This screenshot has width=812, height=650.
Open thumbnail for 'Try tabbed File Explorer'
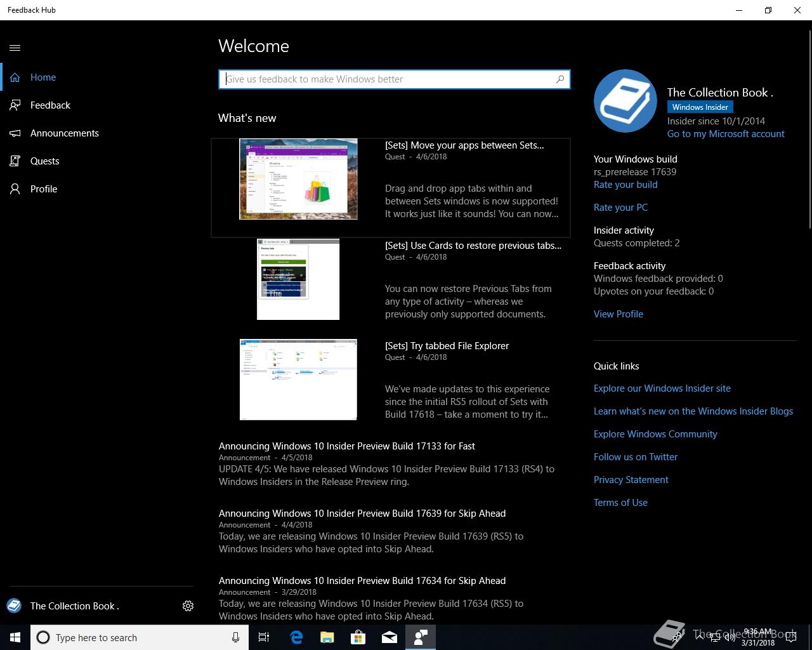coord(298,380)
